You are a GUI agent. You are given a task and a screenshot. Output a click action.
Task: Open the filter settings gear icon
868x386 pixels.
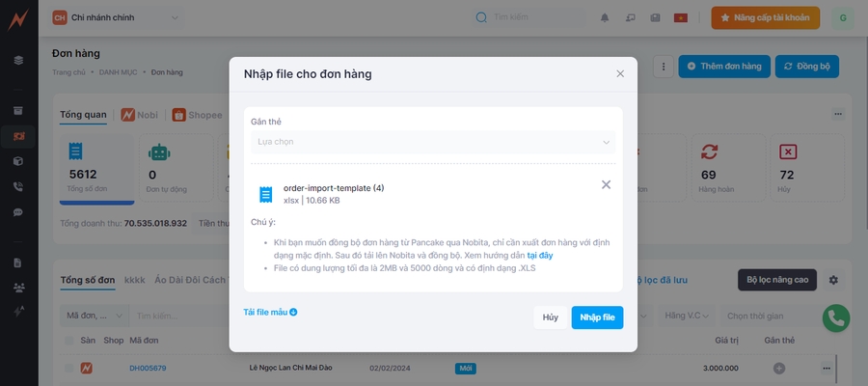[833, 280]
